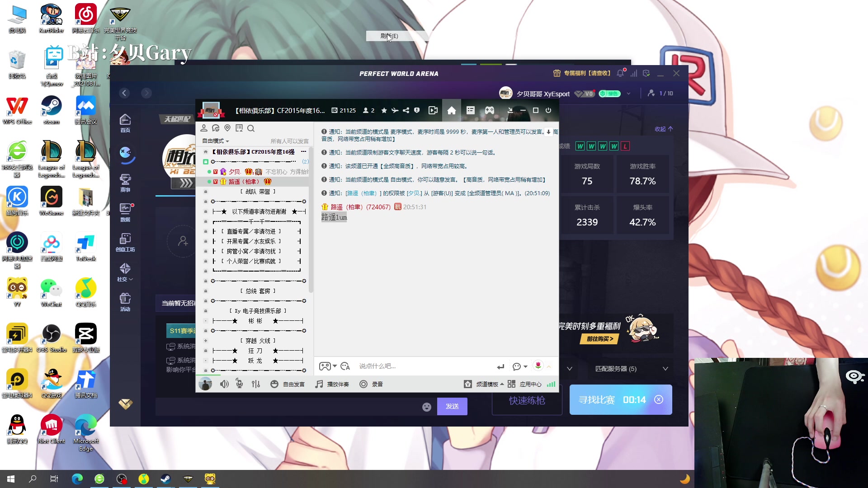
Task: Open the 活动 gift sidebar icon
Action: [125, 302]
